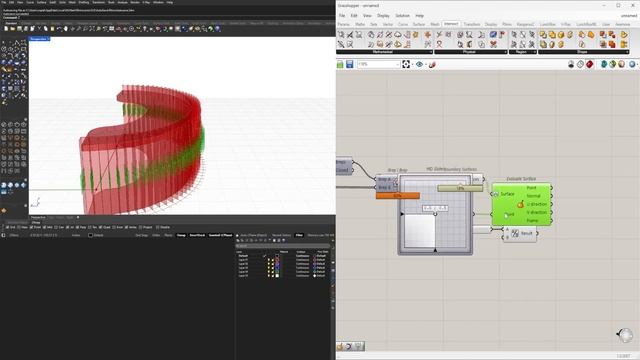Viewport: 640px width, 360px height.
Task: Enable the Disable osnap checkbox
Action: point(158,227)
